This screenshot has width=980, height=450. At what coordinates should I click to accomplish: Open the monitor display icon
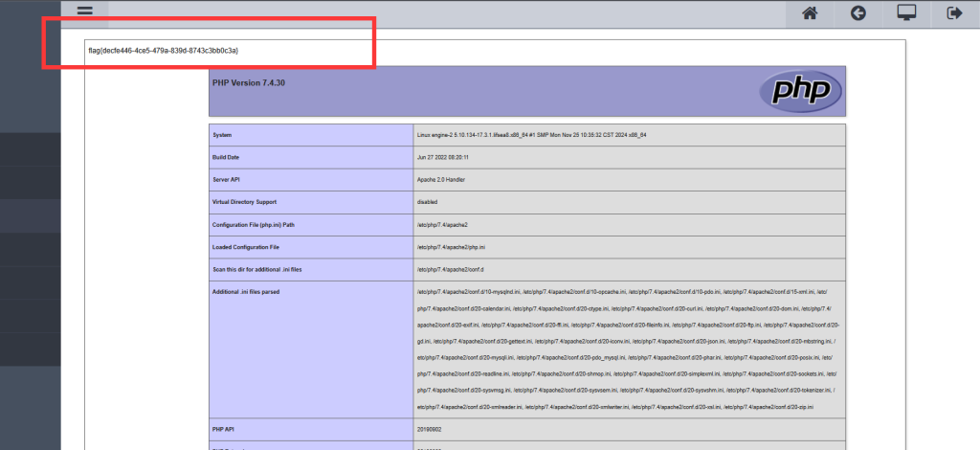point(906,13)
